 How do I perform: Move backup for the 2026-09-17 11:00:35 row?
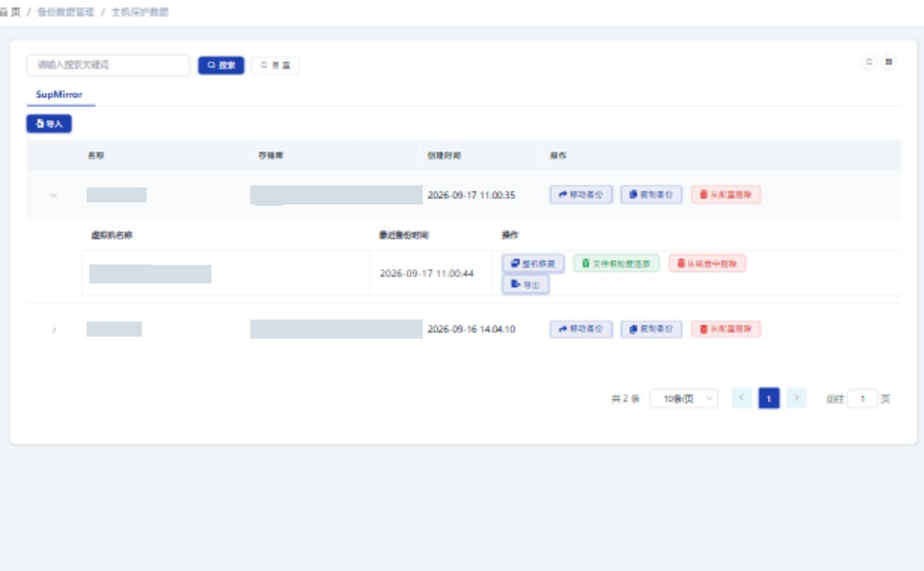point(581,195)
